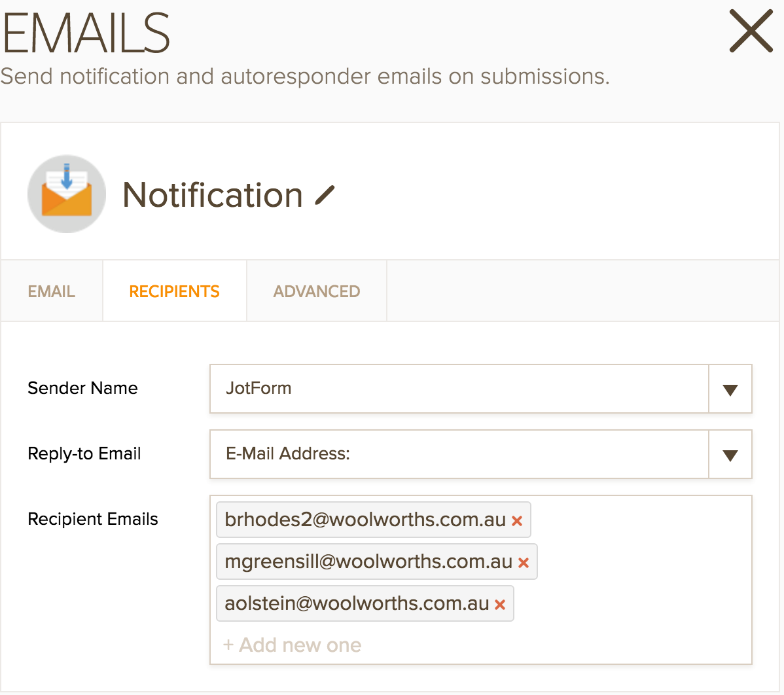Click the Recipient Emails label

(x=93, y=519)
